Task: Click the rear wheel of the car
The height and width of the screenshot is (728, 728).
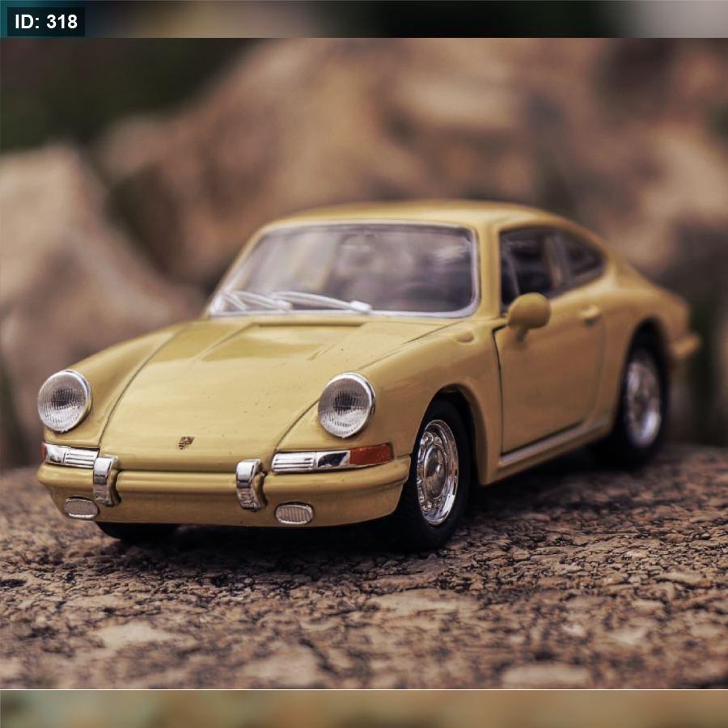Action: coord(642,399)
